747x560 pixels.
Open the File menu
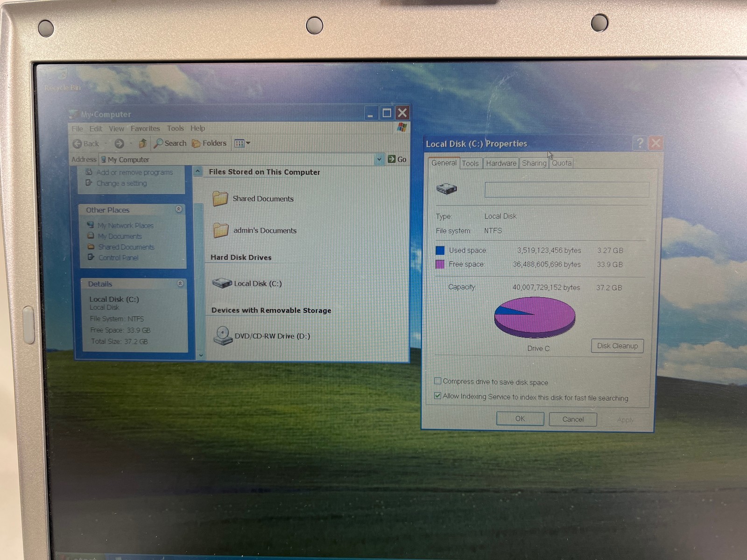(x=78, y=129)
